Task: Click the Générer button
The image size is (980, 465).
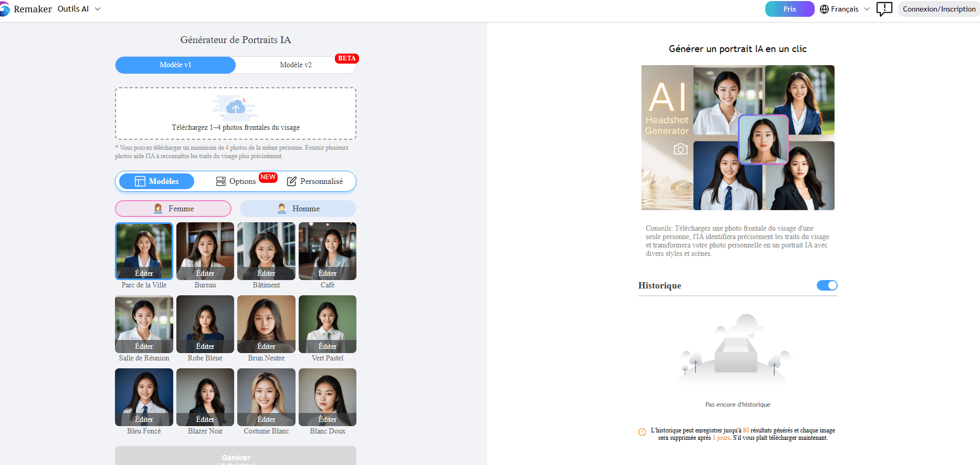Action: click(236, 456)
